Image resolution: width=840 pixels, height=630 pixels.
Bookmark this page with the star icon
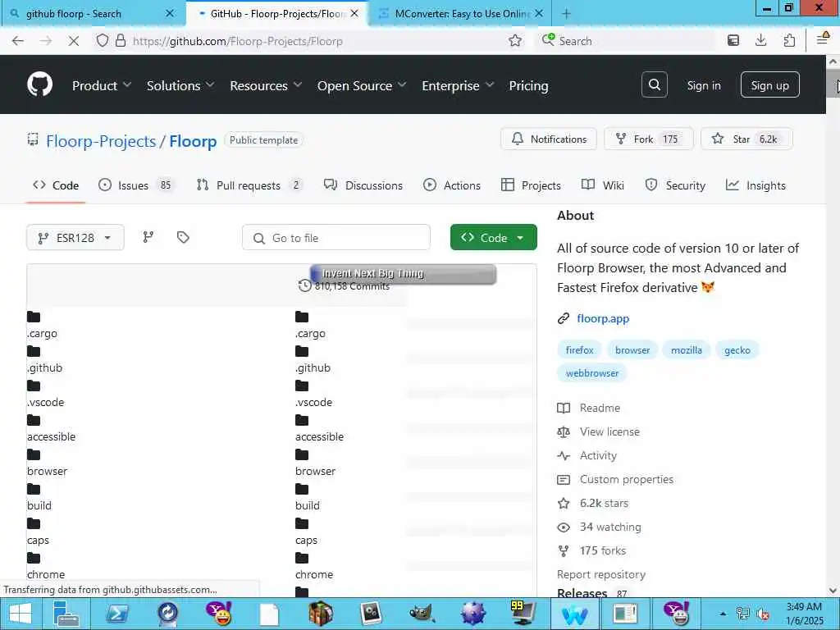tap(515, 41)
